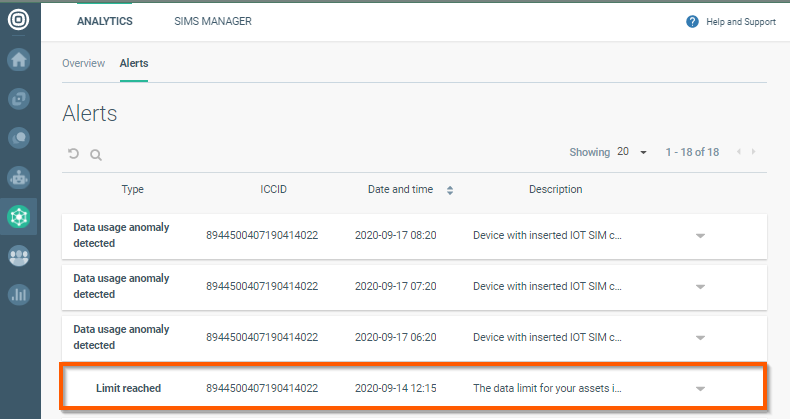The width and height of the screenshot is (790, 419).
Task: Expand the 2020-09-17 07:20 alert row
Action: 700,287
